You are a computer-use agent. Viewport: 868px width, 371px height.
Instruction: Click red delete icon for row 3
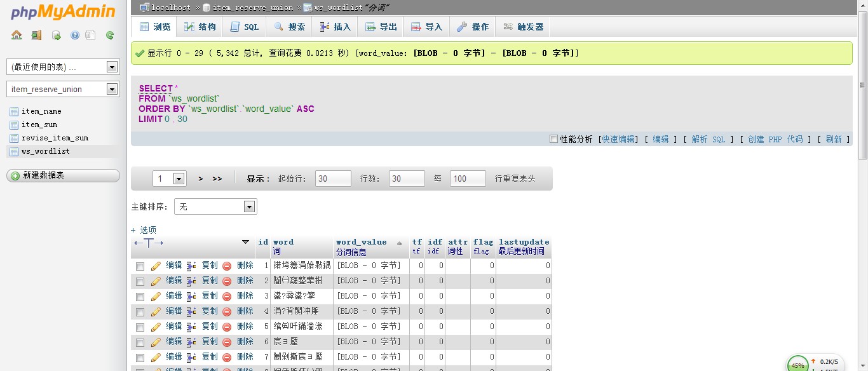coord(227,296)
